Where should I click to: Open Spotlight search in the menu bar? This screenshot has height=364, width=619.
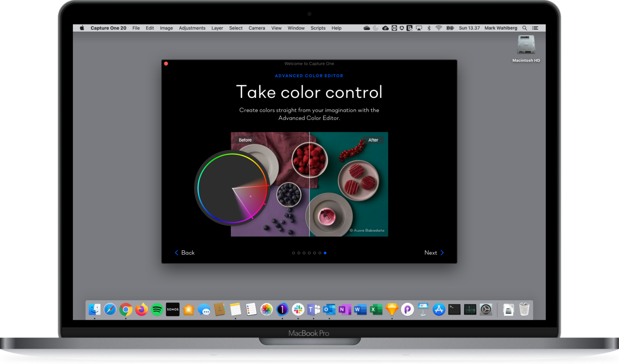tap(525, 28)
